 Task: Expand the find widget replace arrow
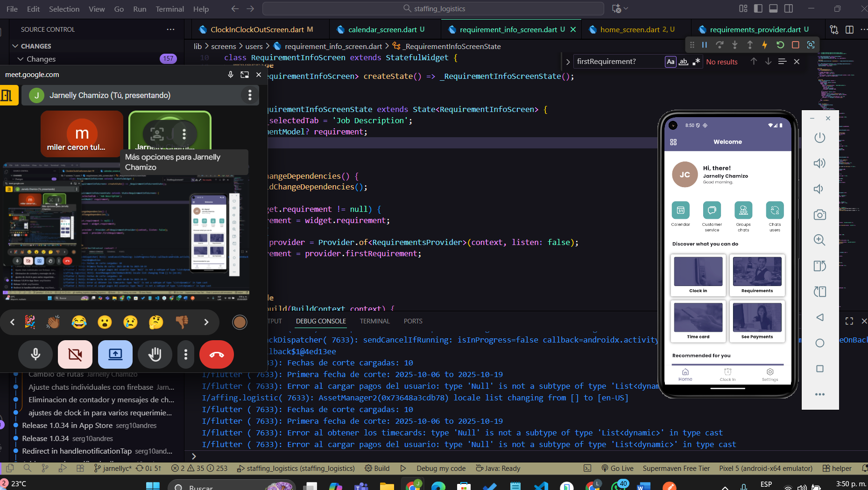point(568,62)
